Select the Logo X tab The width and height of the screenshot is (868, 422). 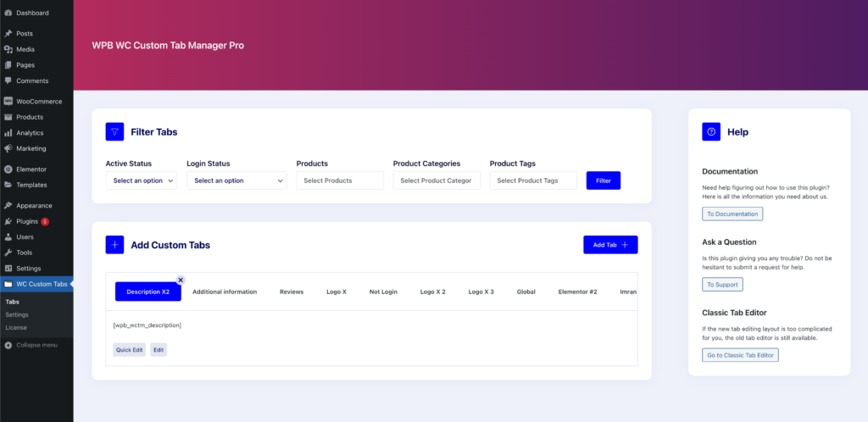[x=337, y=292]
